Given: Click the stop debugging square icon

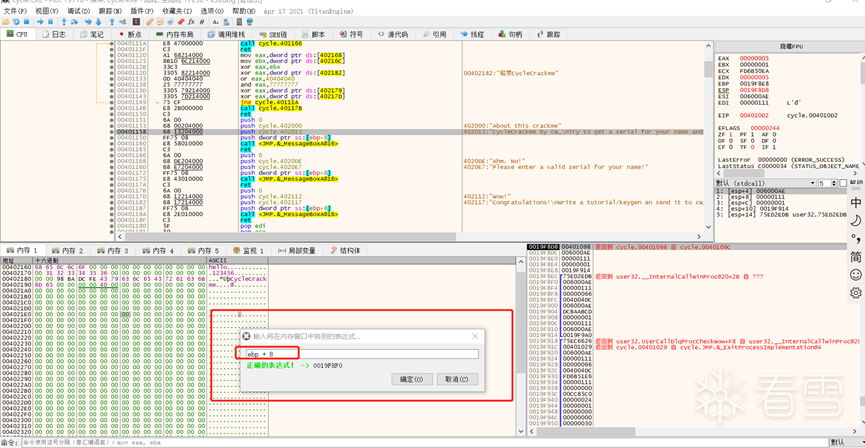Looking at the screenshot, I should point(26,22).
